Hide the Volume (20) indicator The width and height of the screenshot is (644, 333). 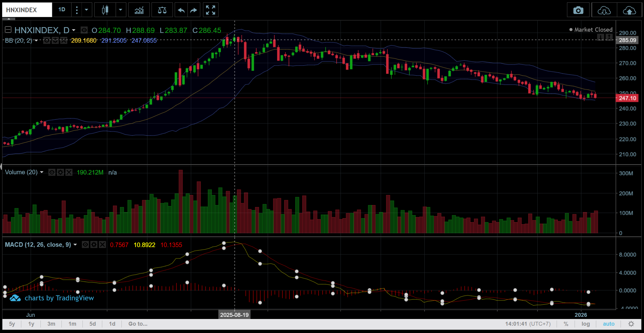coord(52,172)
